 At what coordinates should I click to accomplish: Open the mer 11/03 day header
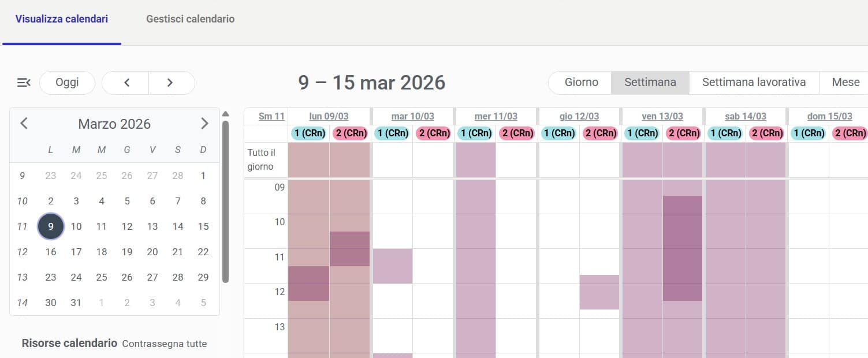pos(496,117)
